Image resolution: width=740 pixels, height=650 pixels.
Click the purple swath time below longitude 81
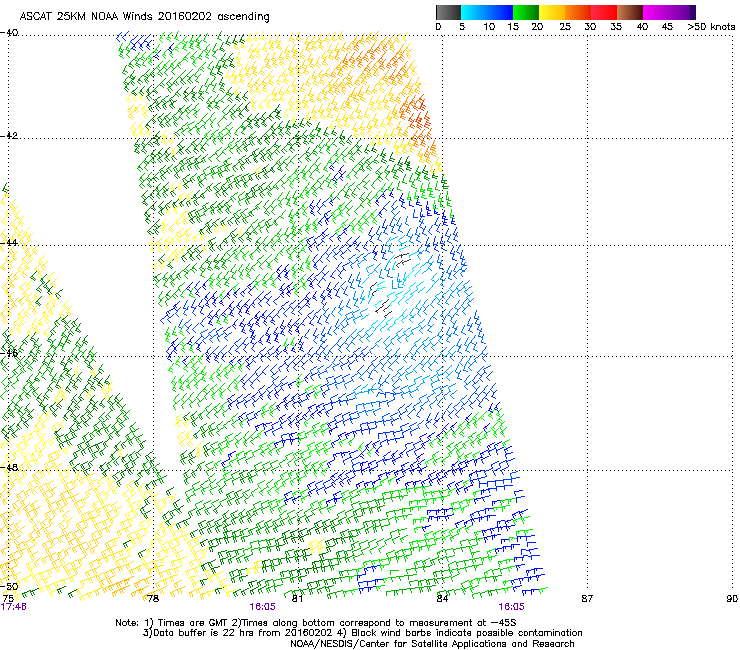coord(262,607)
